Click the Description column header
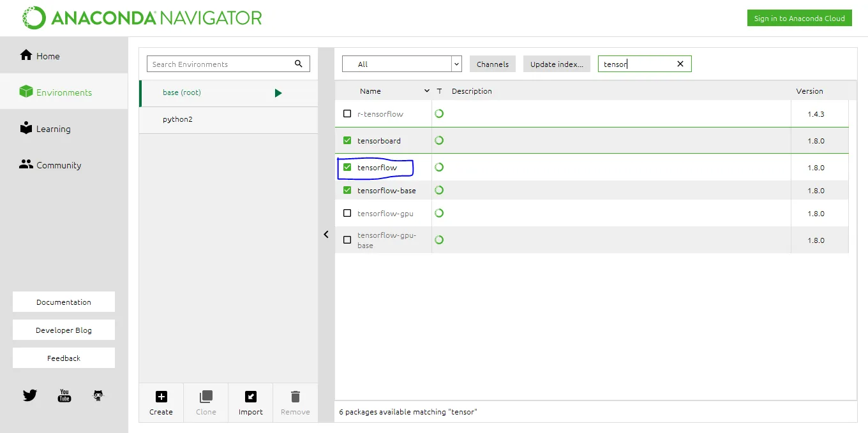 point(472,91)
